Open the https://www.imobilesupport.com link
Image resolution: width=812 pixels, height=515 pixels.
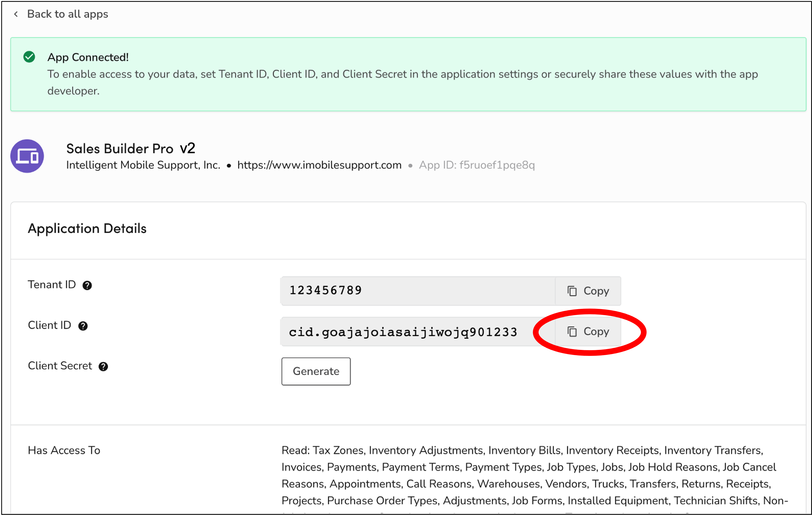(x=319, y=165)
